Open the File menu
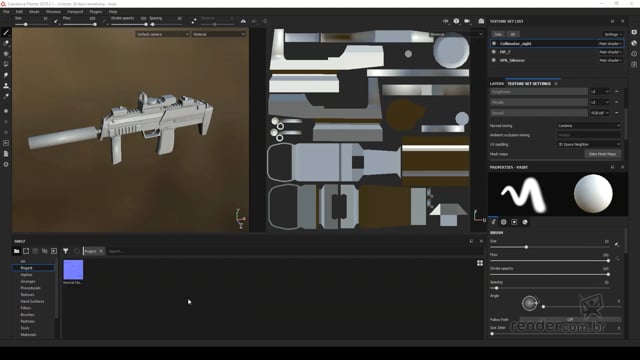This screenshot has width=640, height=360. 6,12
